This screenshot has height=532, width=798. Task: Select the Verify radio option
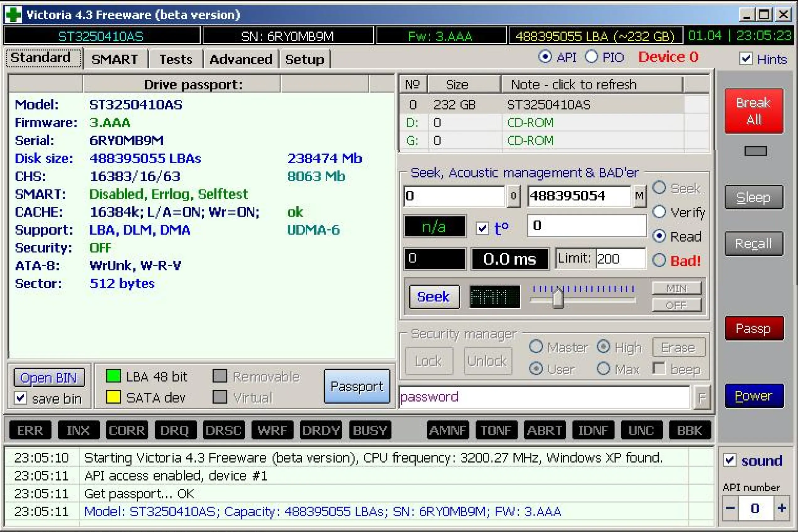(659, 212)
